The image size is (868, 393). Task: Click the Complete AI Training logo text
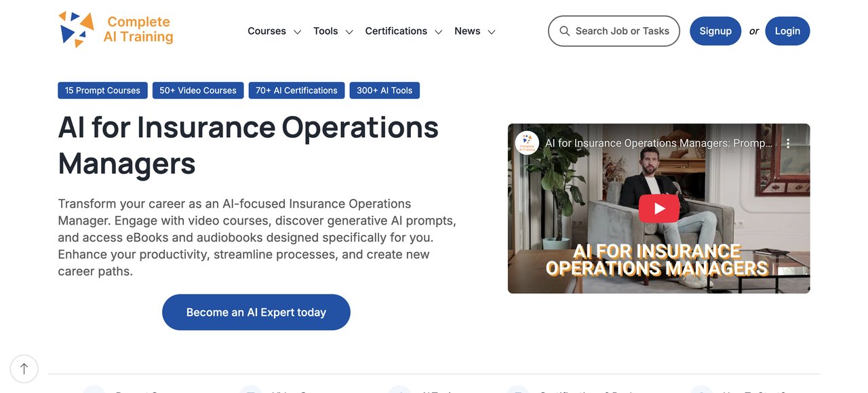click(x=138, y=29)
